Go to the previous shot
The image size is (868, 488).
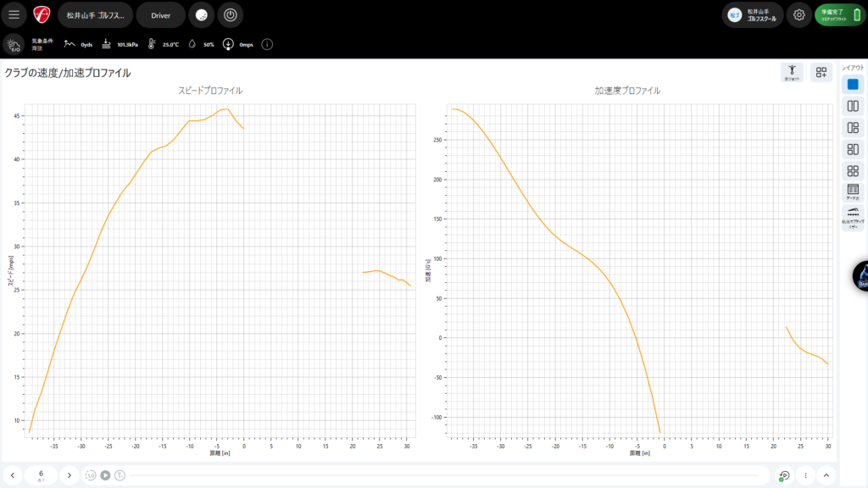pos(13,475)
